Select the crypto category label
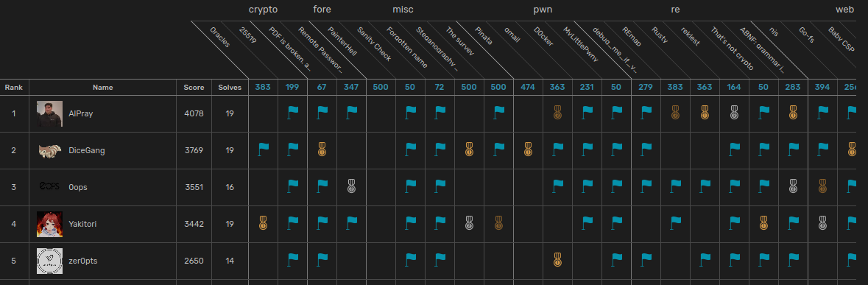The height and width of the screenshot is (285, 868). [x=263, y=10]
